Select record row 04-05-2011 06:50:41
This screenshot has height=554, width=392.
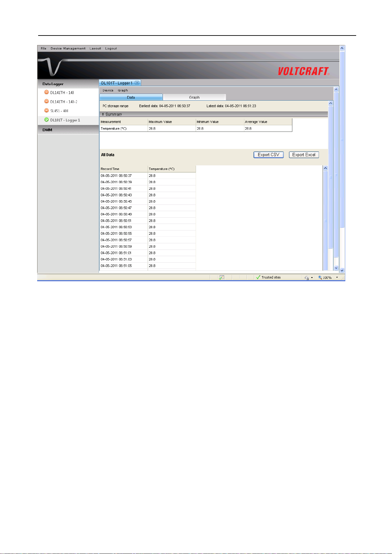148,189
